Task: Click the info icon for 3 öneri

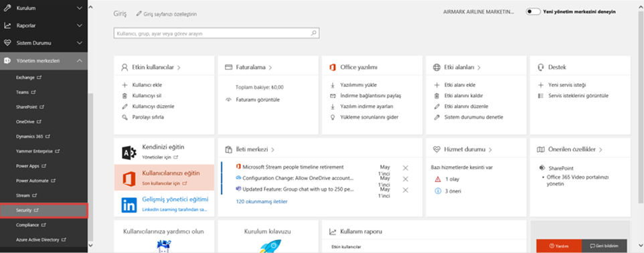Action: click(x=437, y=191)
